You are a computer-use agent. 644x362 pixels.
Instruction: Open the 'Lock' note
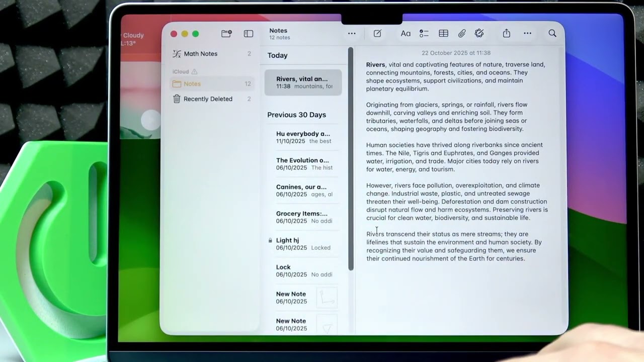click(x=303, y=270)
